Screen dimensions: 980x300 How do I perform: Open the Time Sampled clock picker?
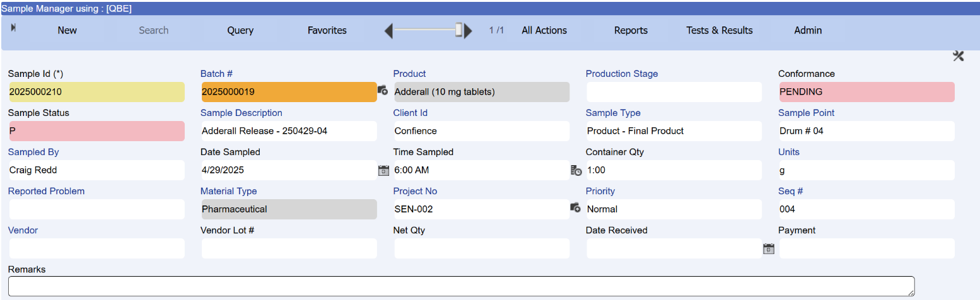(x=576, y=170)
